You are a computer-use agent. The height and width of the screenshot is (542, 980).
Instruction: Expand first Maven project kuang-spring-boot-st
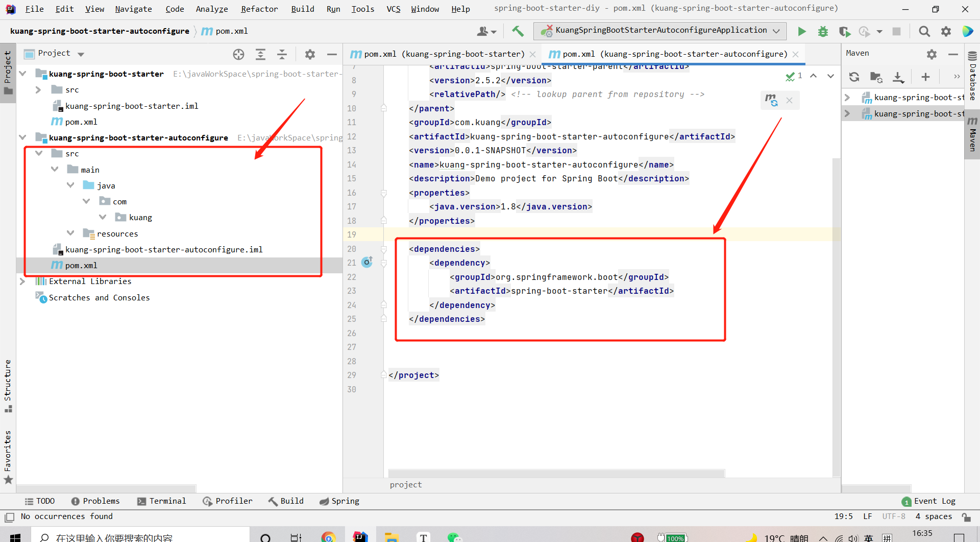[x=847, y=98]
